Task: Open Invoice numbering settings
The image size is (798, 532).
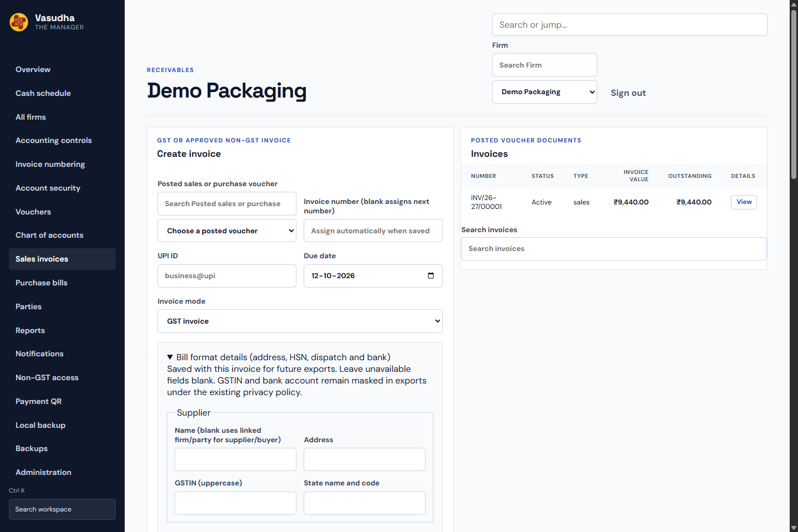Action: point(62,164)
